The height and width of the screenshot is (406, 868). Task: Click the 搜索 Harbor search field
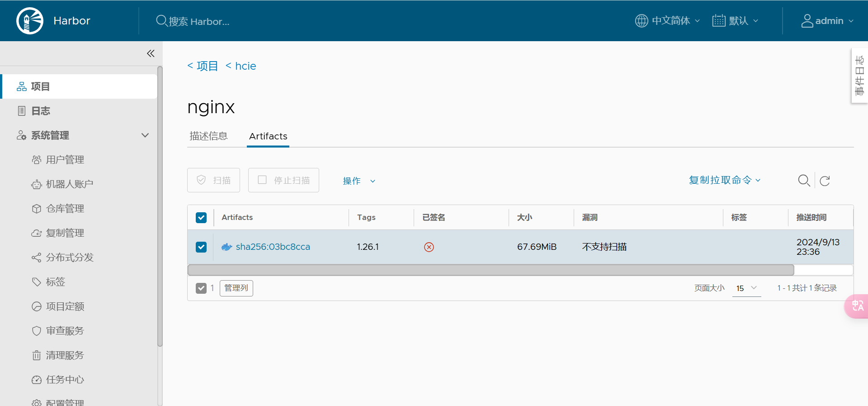click(199, 21)
